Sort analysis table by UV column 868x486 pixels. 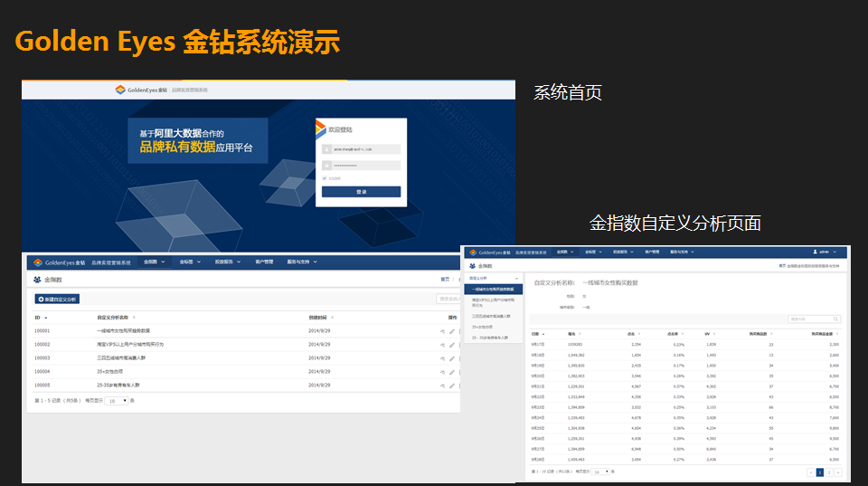[x=710, y=334]
